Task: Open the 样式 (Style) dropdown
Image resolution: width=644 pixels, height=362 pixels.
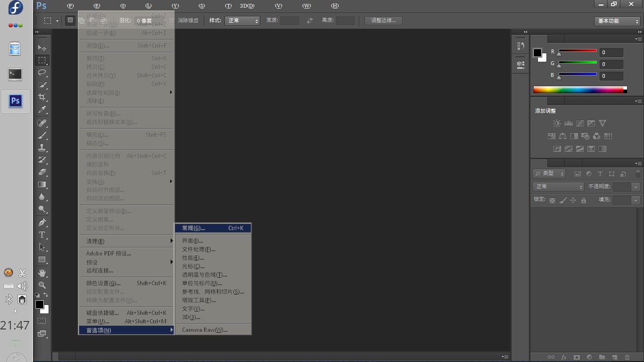Action: click(x=242, y=21)
